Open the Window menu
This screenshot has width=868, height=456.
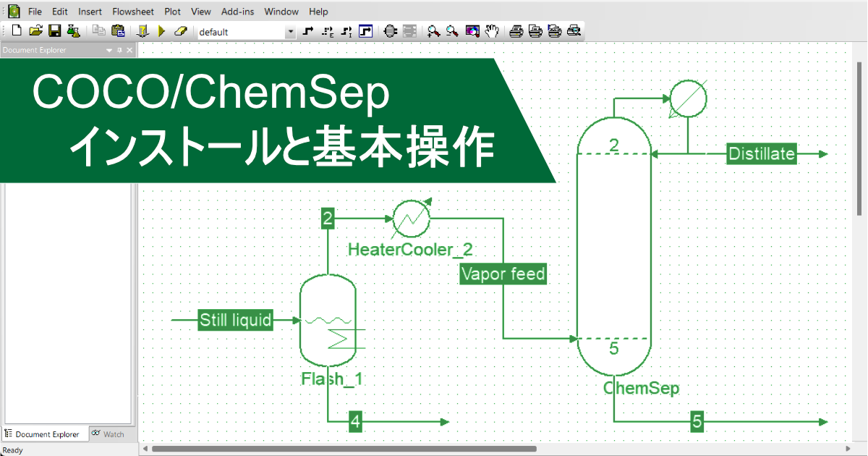281,12
